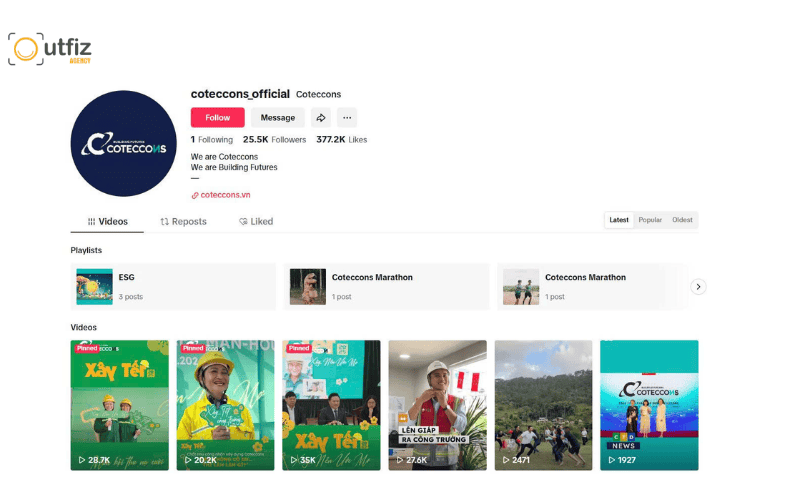
Task: Switch to the Reposts tab
Action: tap(183, 221)
